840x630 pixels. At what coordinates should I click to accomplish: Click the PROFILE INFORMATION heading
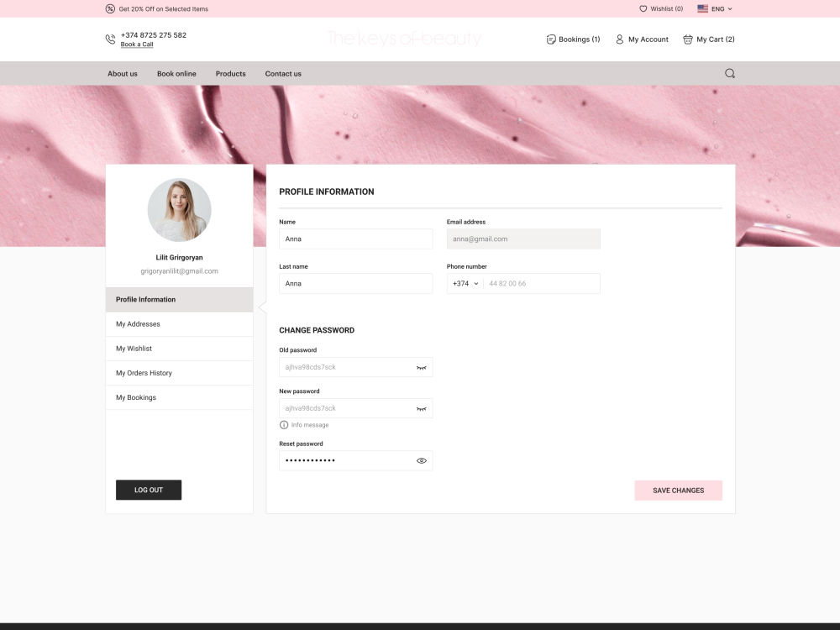click(326, 192)
